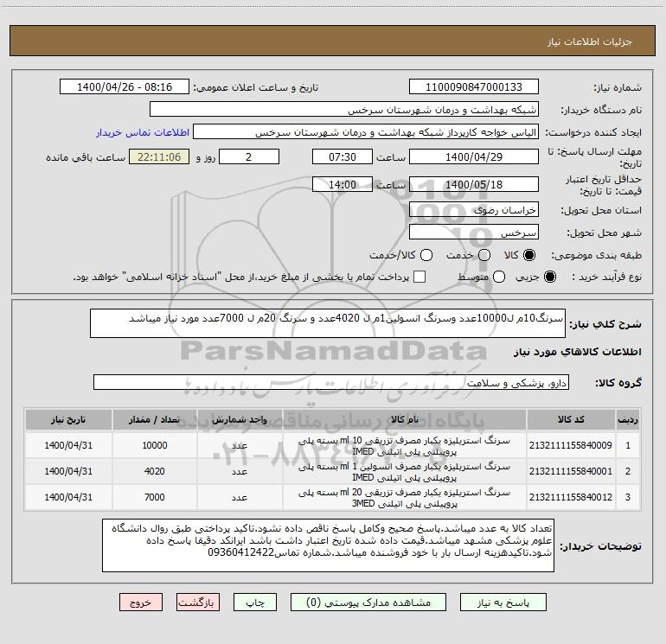
Task: Click the تعداد / مقدار column header
Action: click(155, 420)
